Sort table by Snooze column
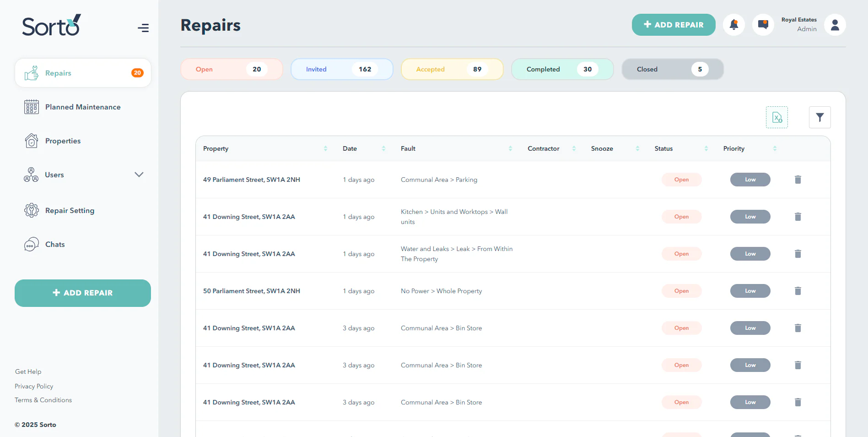Image resolution: width=868 pixels, height=437 pixels. point(637,148)
